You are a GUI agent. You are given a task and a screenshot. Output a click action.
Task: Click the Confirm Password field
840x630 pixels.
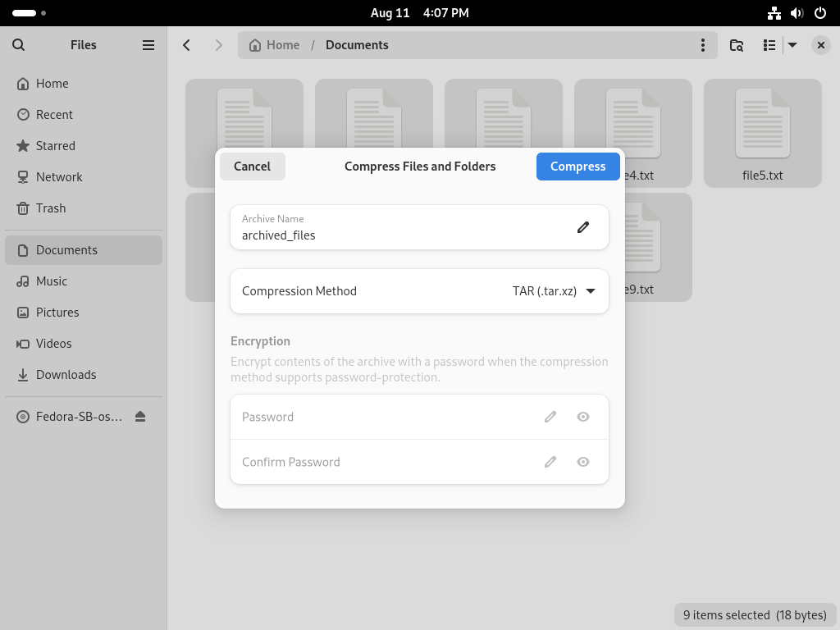click(x=419, y=462)
